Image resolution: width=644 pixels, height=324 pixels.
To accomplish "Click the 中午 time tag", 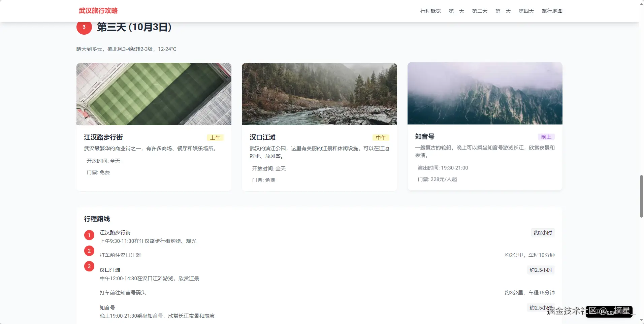I will point(381,138).
